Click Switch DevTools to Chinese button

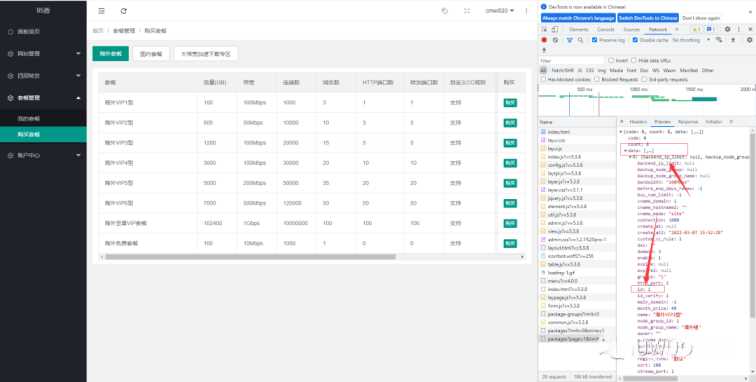648,18
